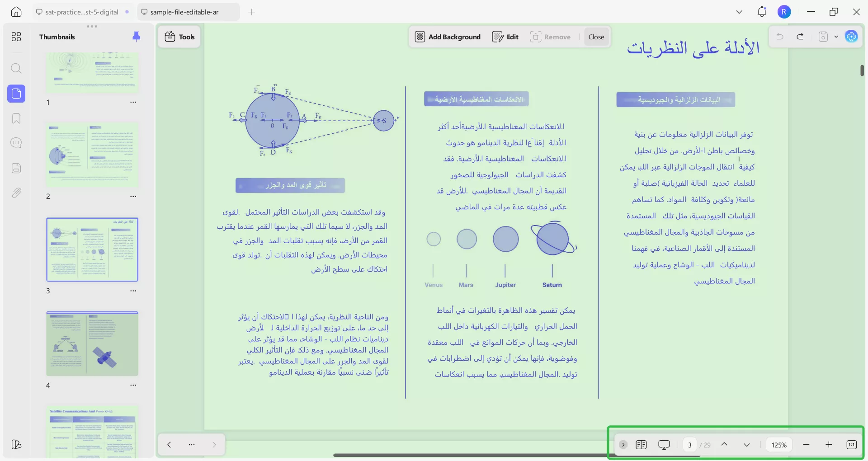Screen dimensions: 868x461
Task: Open the options menu for page 3 thumbnail
Action: 133,291
